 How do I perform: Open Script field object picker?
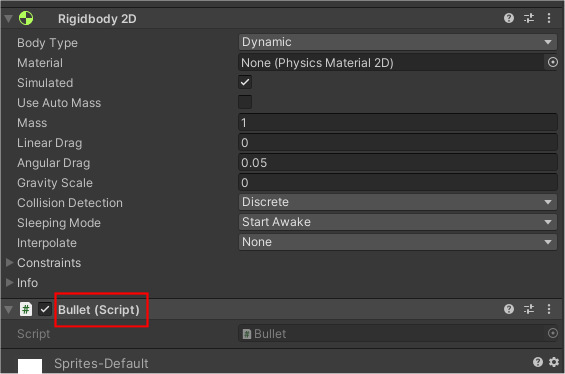pos(552,333)
